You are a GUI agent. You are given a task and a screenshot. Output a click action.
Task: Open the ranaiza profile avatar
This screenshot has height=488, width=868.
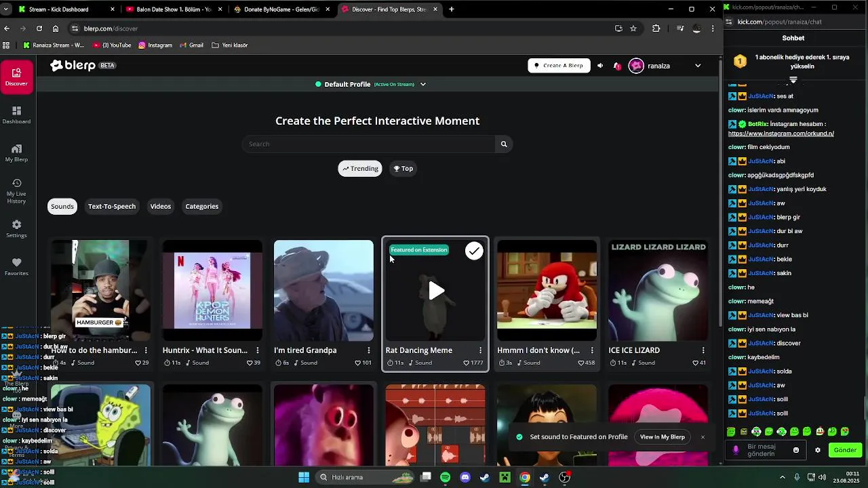point(636,66)
